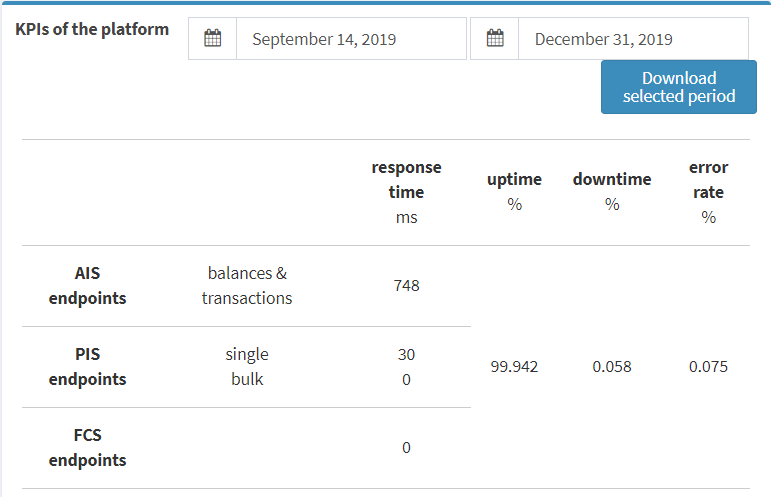Select the downtime column header
This screenshot has height=497, width=771.
[612, 192]
